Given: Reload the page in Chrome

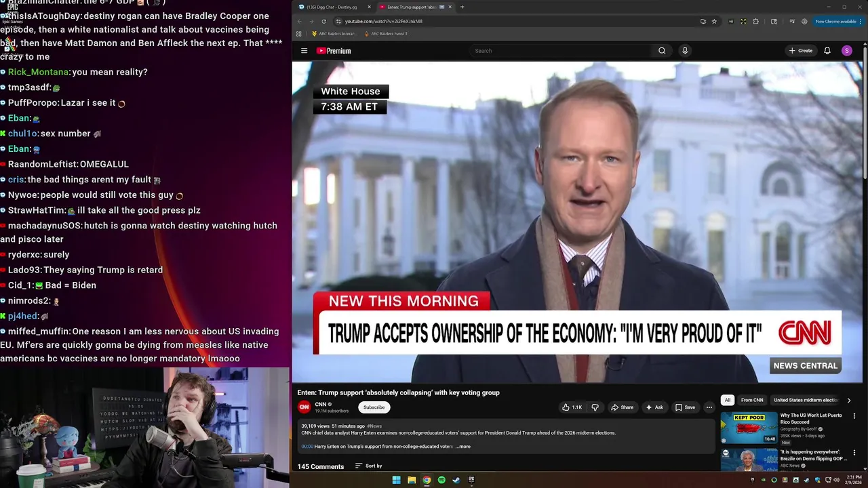Looking at the screenshot, I should coord(323,21).
